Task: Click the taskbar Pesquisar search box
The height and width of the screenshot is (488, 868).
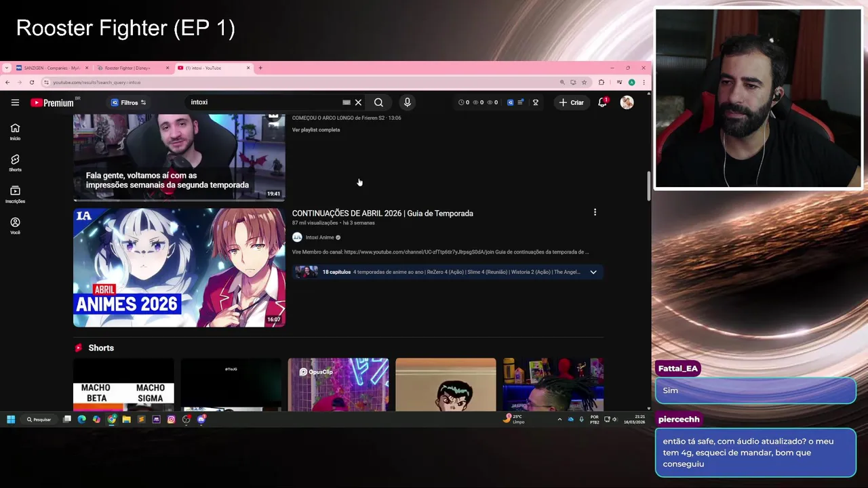Action: point(39,420)
